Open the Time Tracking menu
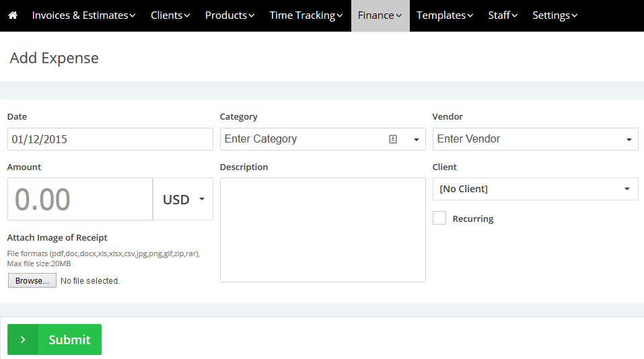This screenshot has height=359, width=644. [306, 15]
